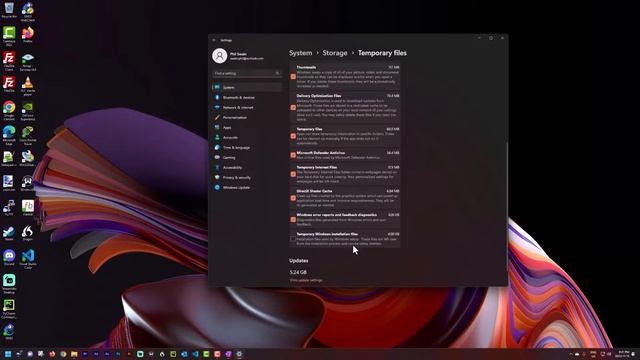This screenshot has height=360, width=640.
Task: Toggle Temporary Internet Files checkbox
Action: pyautogui.click(x=293, y=174)
